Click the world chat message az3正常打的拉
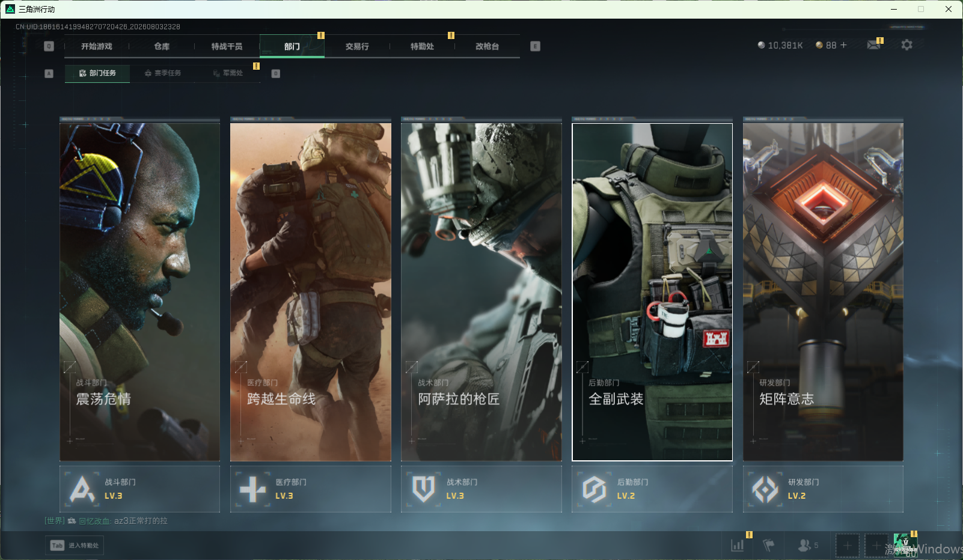 [141, 521]
